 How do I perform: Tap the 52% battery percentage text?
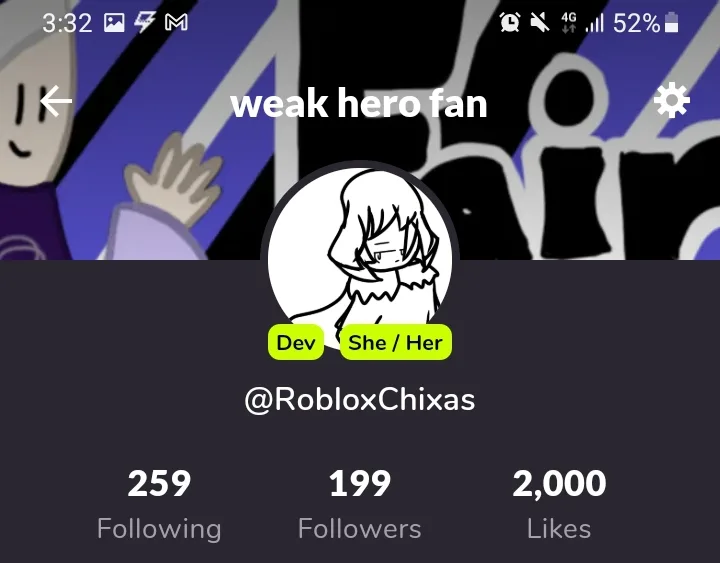(636, 23)
